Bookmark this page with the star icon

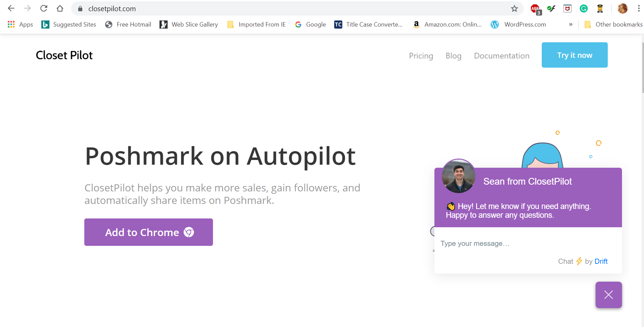[x=514, y=9]
